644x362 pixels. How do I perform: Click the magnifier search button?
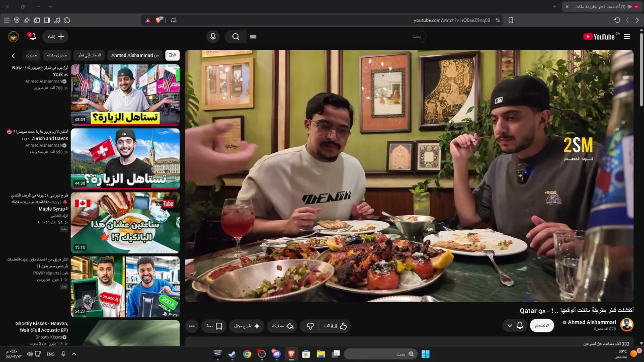(235, 37)
